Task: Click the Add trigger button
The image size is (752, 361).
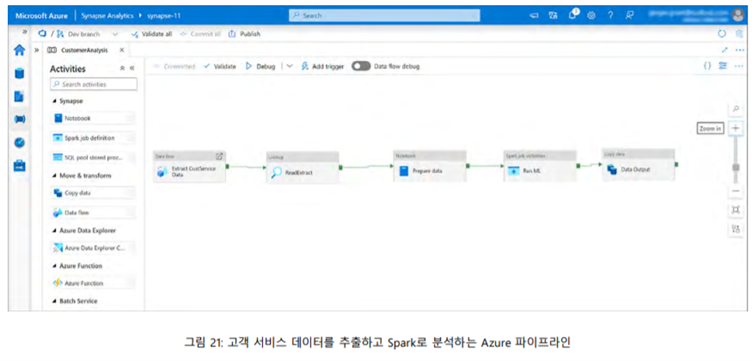Action: click(322, 67)
